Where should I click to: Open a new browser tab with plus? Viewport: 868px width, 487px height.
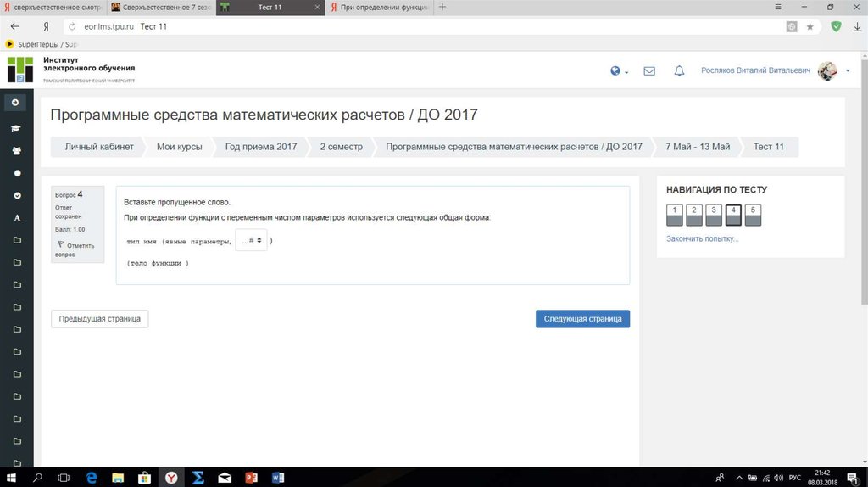coord(442,7)
